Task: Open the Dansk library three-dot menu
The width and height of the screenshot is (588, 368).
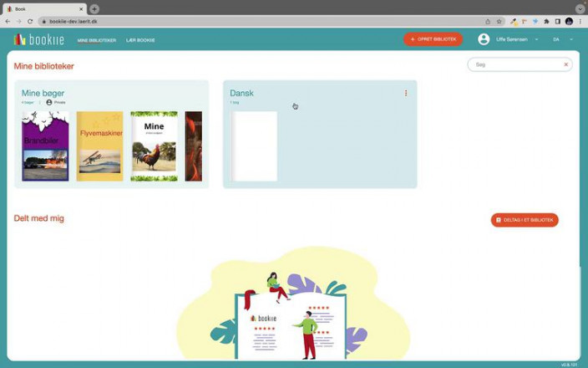Action: point(406,94)
